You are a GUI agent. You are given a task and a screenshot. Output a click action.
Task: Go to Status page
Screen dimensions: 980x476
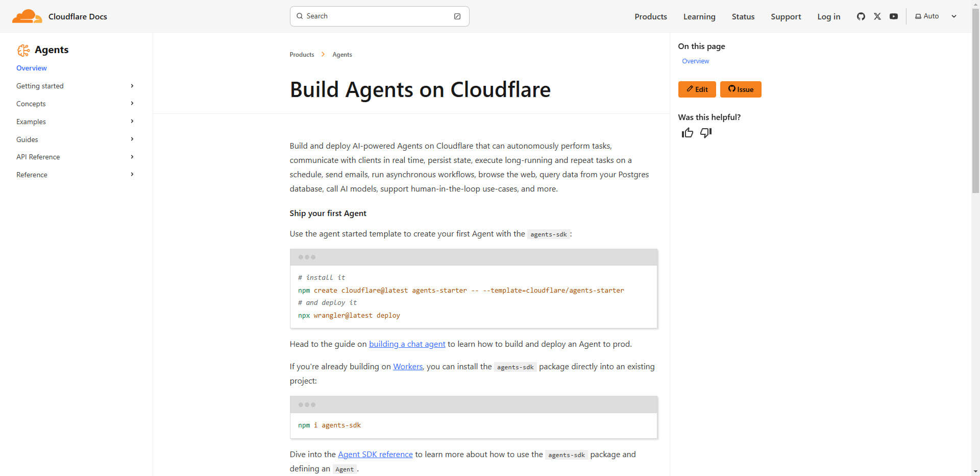tap(743, 16)
